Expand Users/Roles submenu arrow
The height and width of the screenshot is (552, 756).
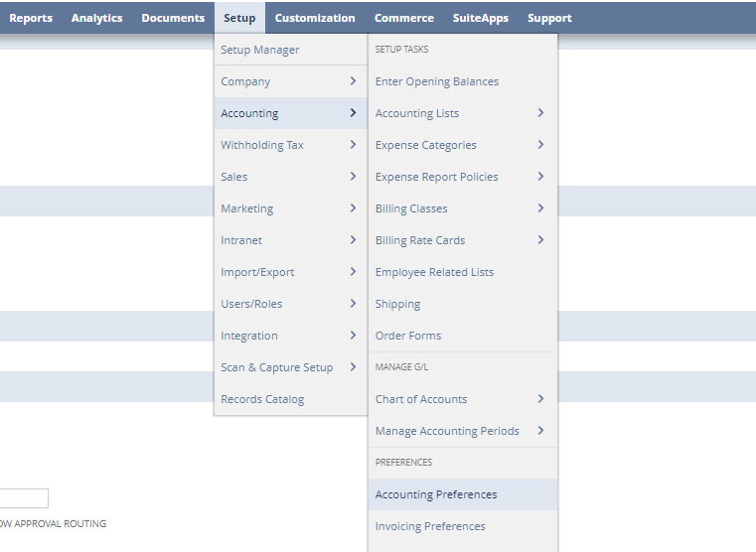pos(353,304)
